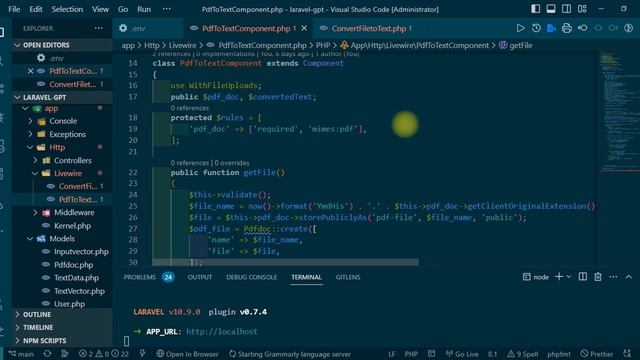Expand the NPM Scripts section

click(62, 340)
